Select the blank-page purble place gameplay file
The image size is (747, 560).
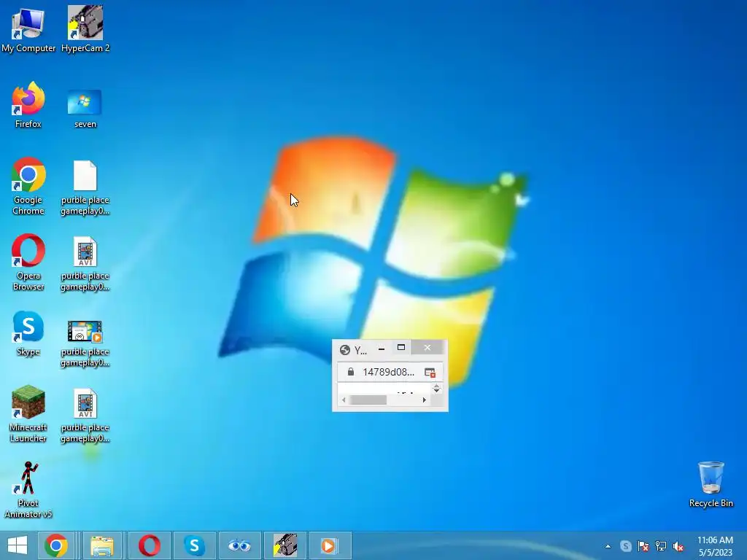coord(85,188)
